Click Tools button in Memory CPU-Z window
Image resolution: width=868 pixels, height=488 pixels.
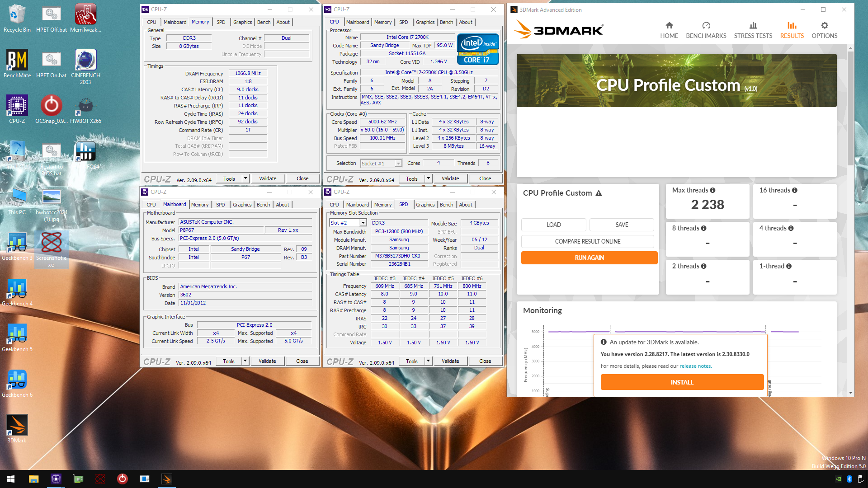pos(229,178)
